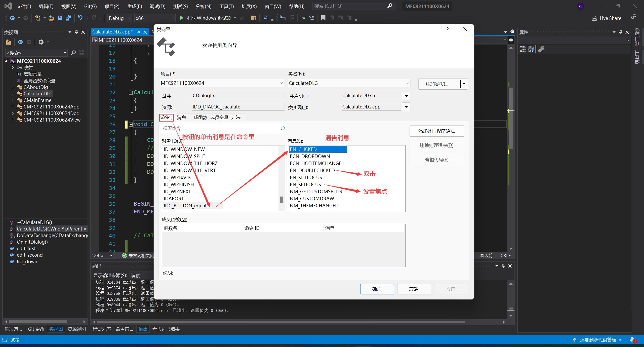Click the Class View settings gear icon

(x=41, y=42)
